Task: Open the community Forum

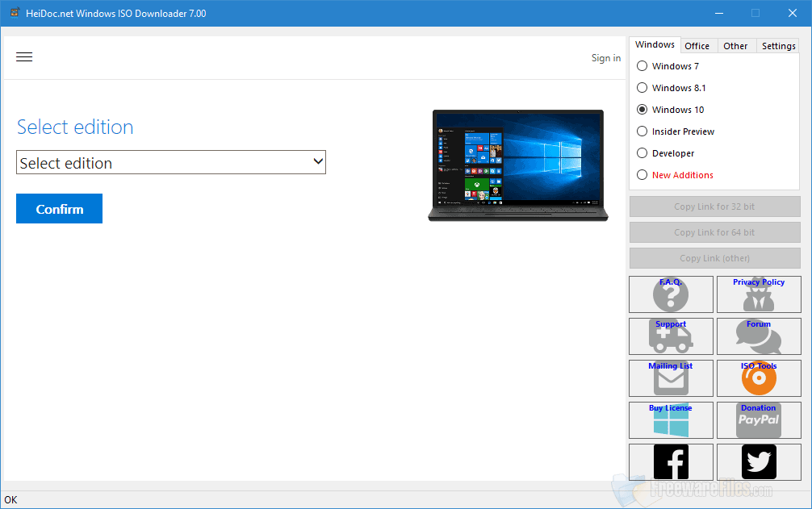Action: [758, 336]
